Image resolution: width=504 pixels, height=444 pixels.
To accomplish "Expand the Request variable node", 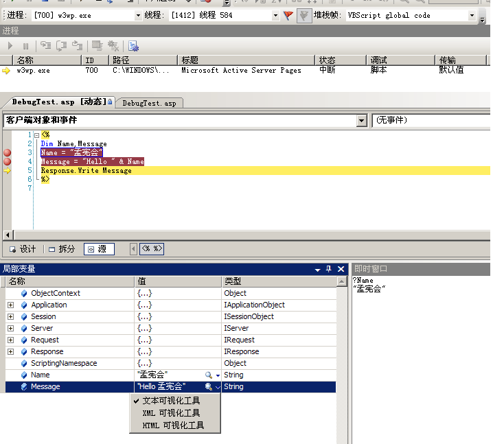I will click(11, 340).
